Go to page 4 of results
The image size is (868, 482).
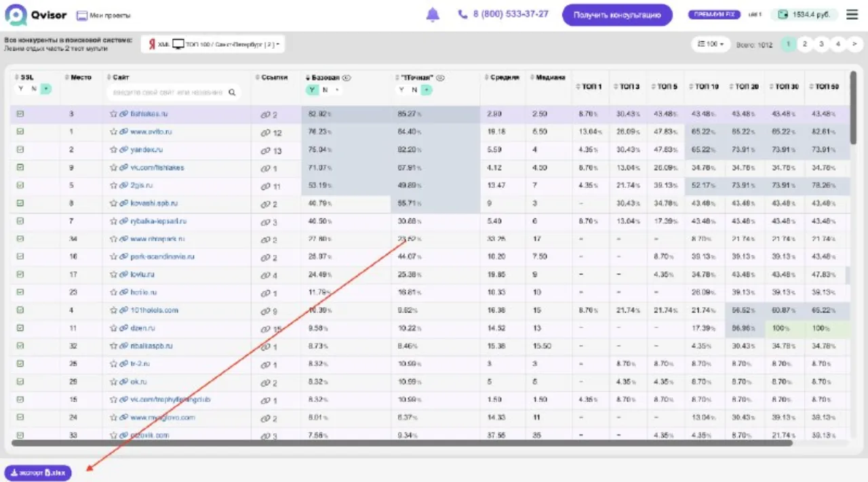pyautogui.click(x=838, y=44)
